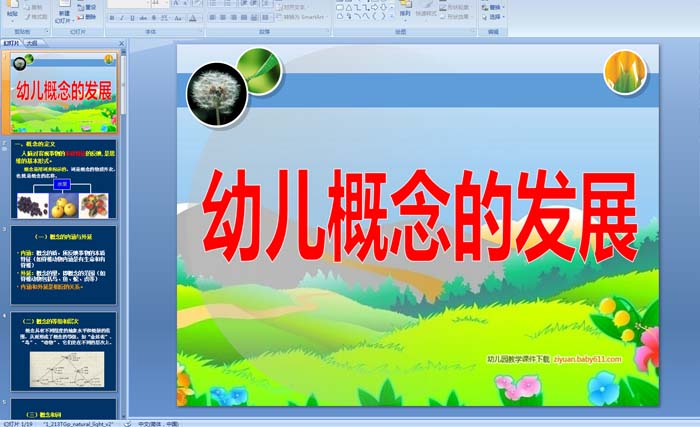Open Shape Outline (形状轮廓) dropdown
Viewport: 700px width, 427px height.
[455, 8]
